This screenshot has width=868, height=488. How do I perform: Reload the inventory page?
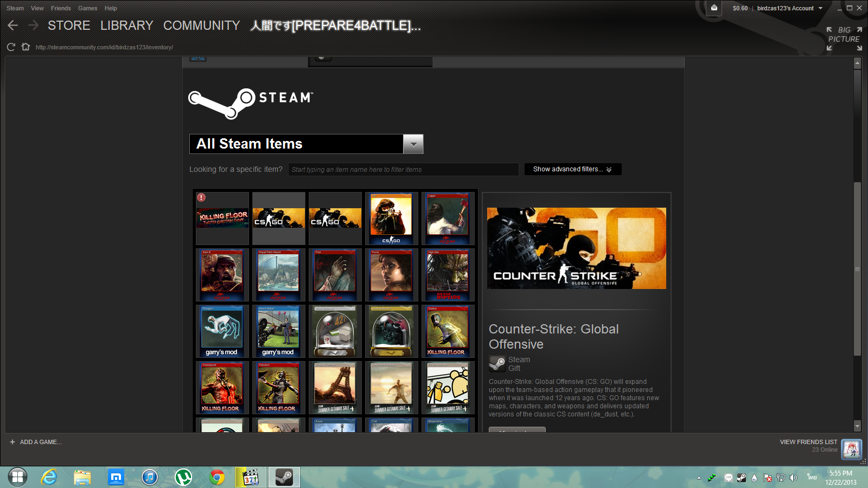tap(11, 47)
